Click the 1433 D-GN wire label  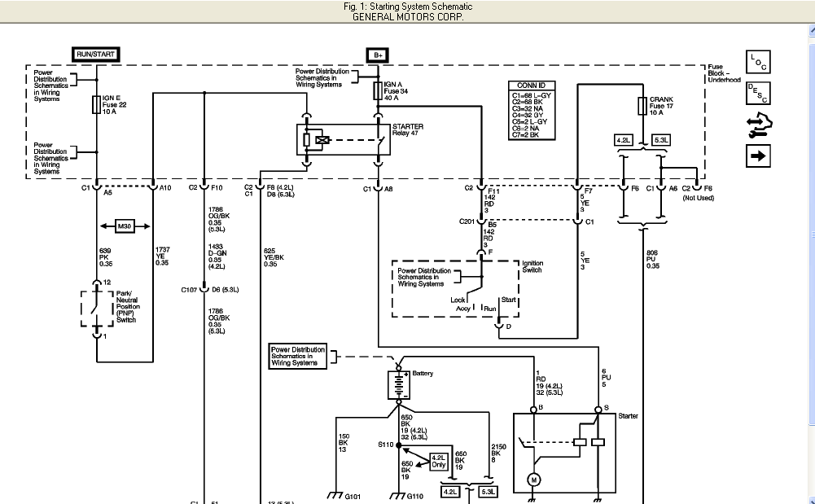[x=217, y=256]
